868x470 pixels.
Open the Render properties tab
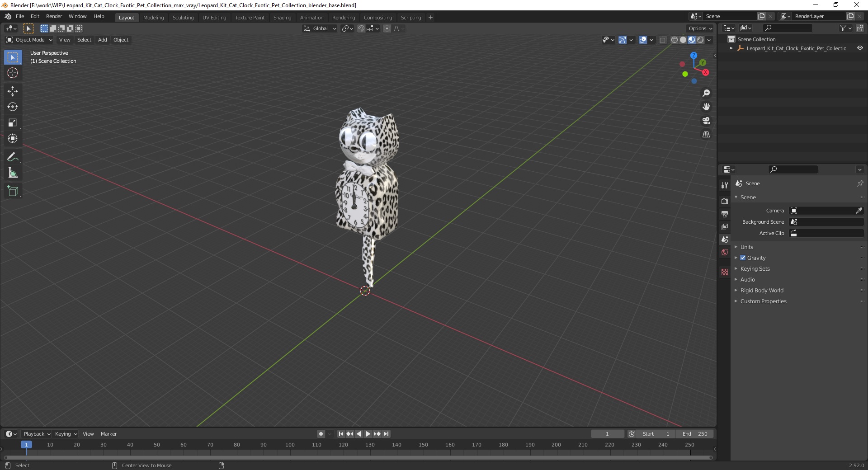click(725, 201)
